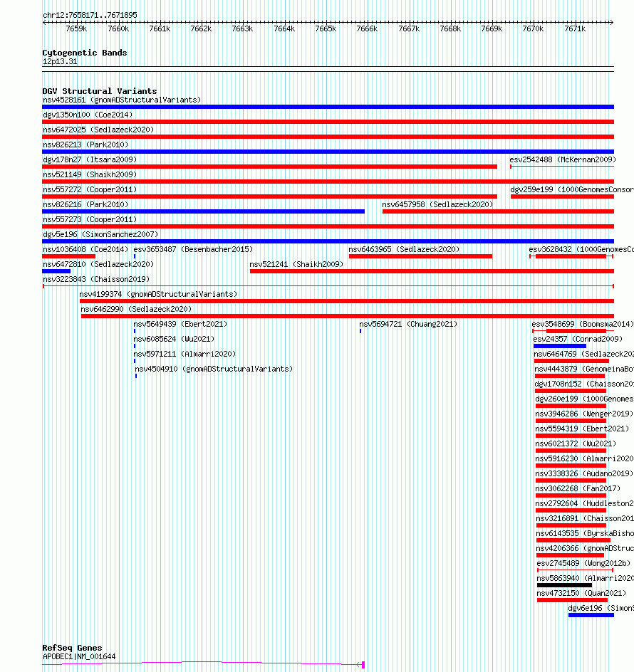
Task: Click the 12p13.31 cytogenetic band label
Action: coord(60,62)
